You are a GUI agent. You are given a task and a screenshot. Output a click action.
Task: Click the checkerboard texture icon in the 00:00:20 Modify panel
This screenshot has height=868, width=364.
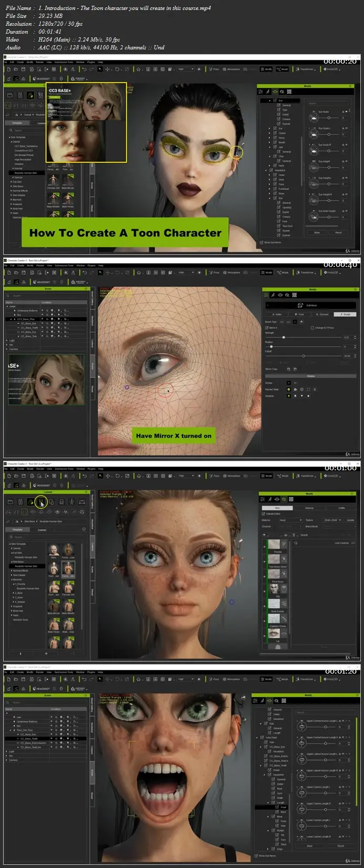(x=289, y=91)
